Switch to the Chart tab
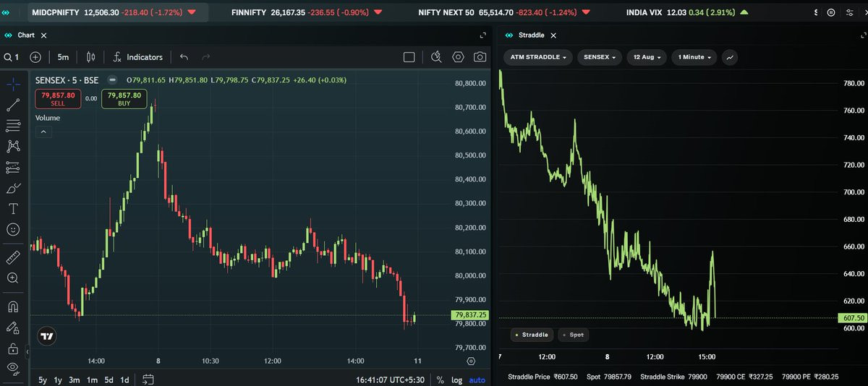This screenshot has height=386, width=868. coord(25,35)
